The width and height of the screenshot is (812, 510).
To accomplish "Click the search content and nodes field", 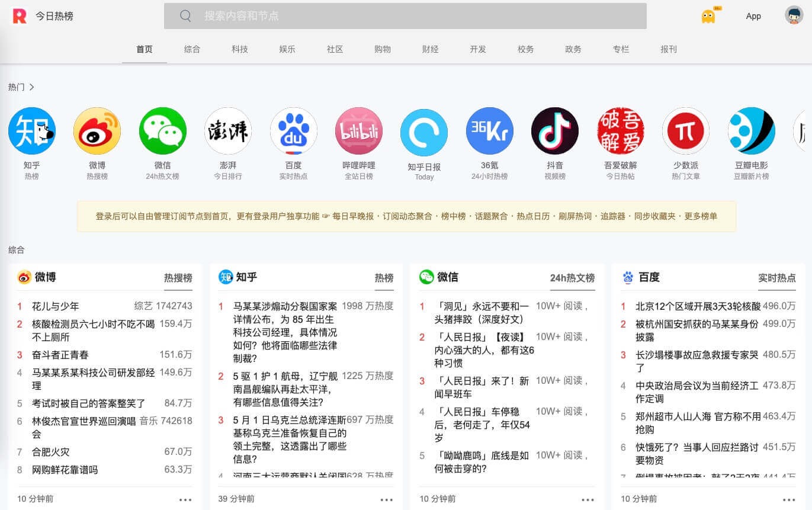I will (405, 16).
